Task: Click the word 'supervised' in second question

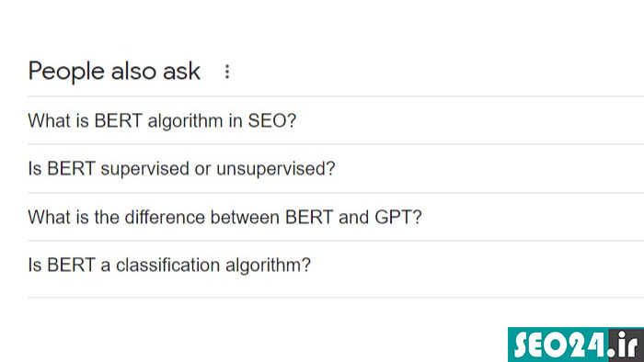Action: [x=144, y=169]
